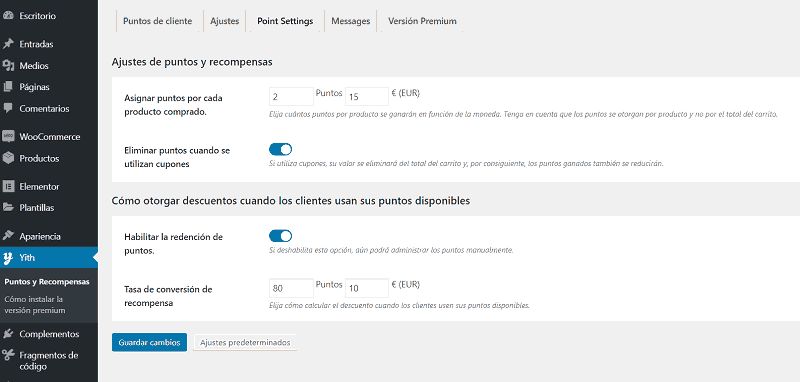Open the Puntos de cliente tab
The width and height of the screenshot is (800, 382).
tap(158, 21)
